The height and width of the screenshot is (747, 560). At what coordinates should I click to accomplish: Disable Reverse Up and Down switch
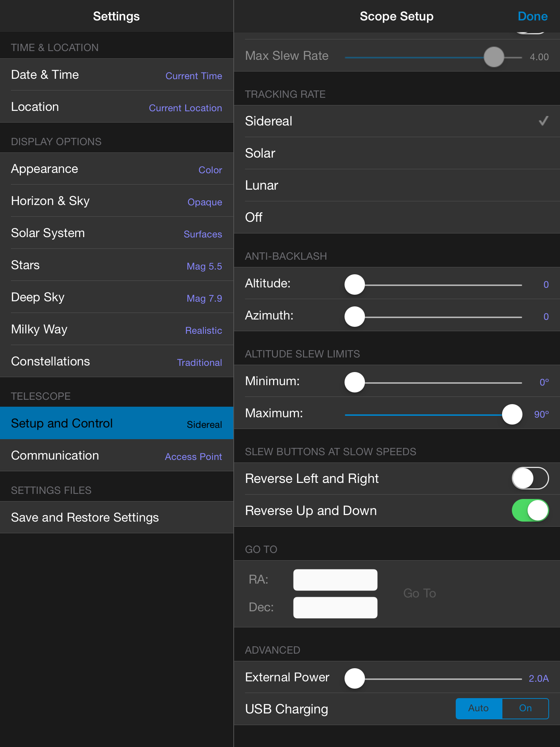(530, 510)
